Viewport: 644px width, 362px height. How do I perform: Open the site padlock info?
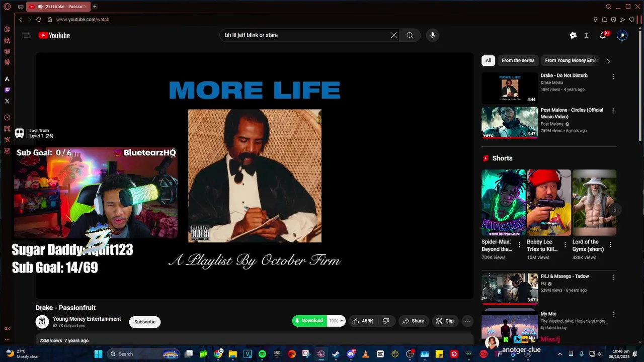[50, 20]
